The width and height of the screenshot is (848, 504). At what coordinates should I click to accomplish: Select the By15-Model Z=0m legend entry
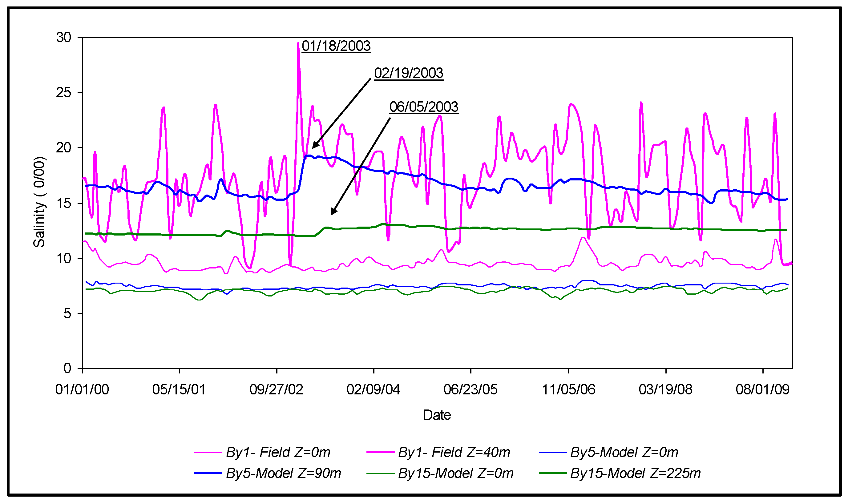pyautogui.click(x=455, y=473)
